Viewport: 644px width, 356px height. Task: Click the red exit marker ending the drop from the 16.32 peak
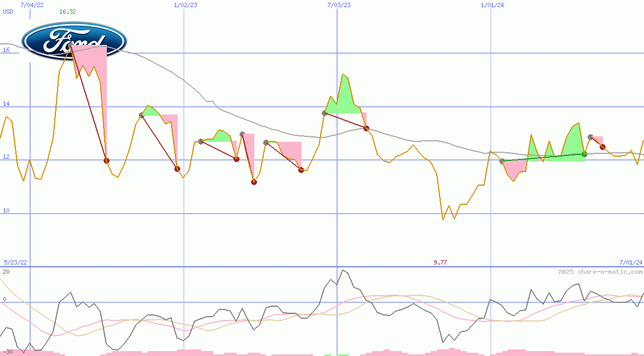click(x=106, y=160)
